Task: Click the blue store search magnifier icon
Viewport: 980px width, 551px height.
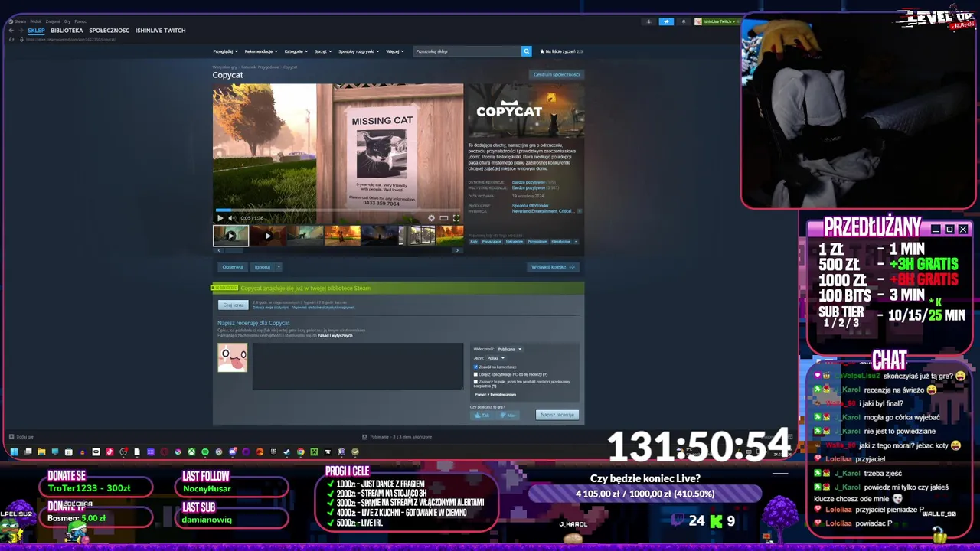Action: [x=526, y=51]
